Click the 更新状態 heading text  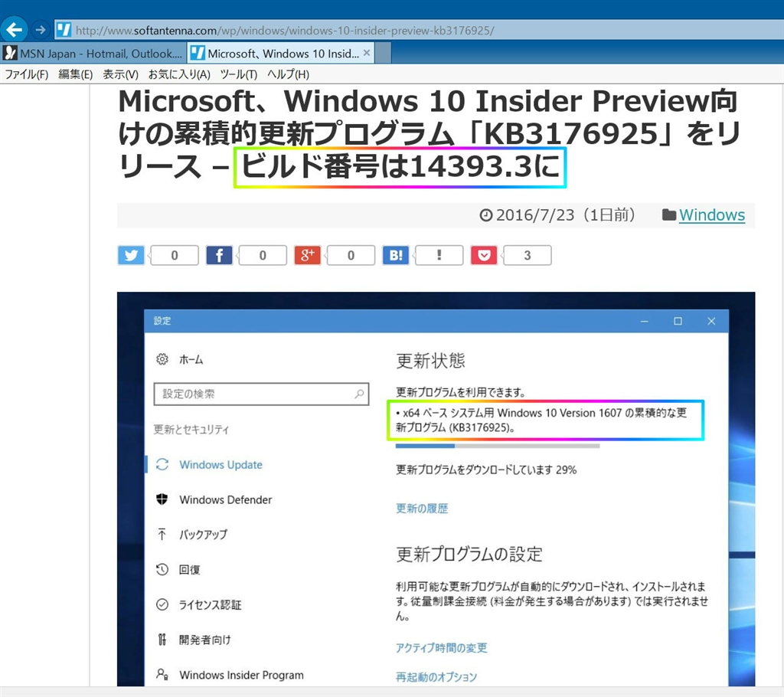[x=430, y=360]
